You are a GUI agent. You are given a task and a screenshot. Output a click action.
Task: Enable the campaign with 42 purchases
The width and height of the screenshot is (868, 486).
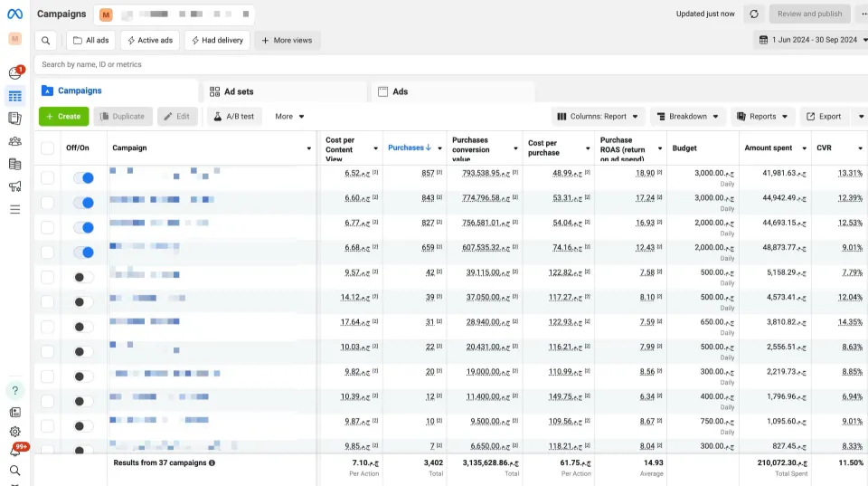[x=83, y=277]
